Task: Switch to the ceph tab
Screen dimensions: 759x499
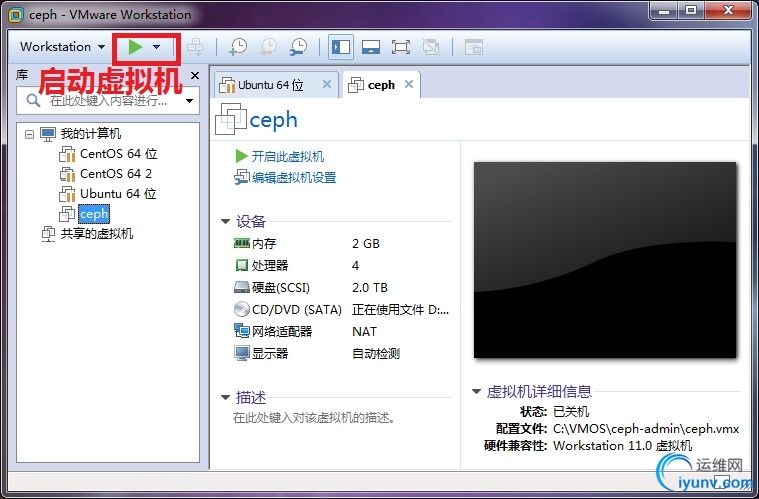Action: [381, 85]
